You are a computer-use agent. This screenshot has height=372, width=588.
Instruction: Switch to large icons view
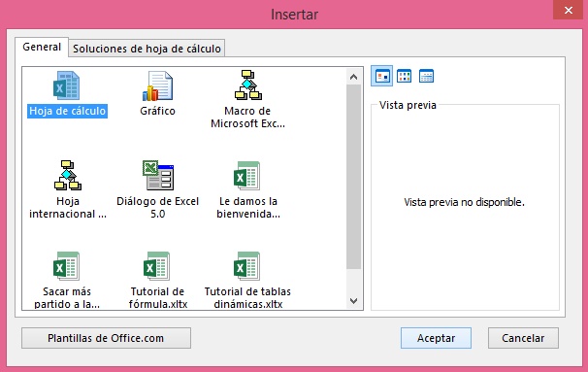pos(381,76)
